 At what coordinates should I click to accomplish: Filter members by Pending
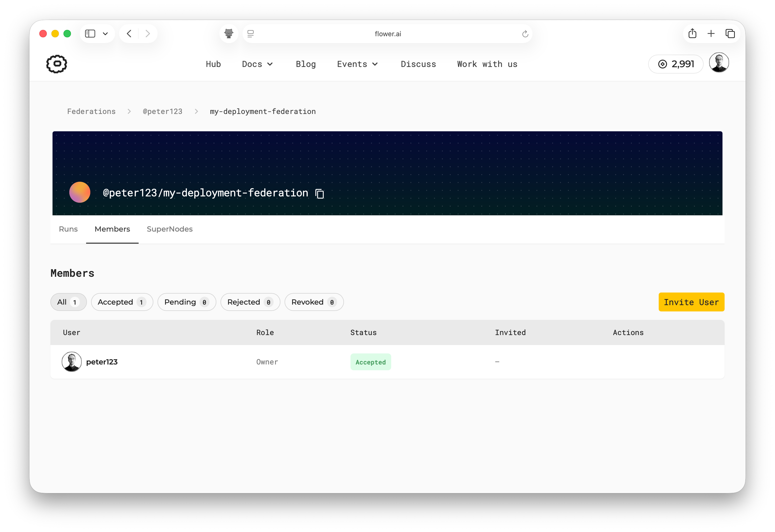[187, 302]
